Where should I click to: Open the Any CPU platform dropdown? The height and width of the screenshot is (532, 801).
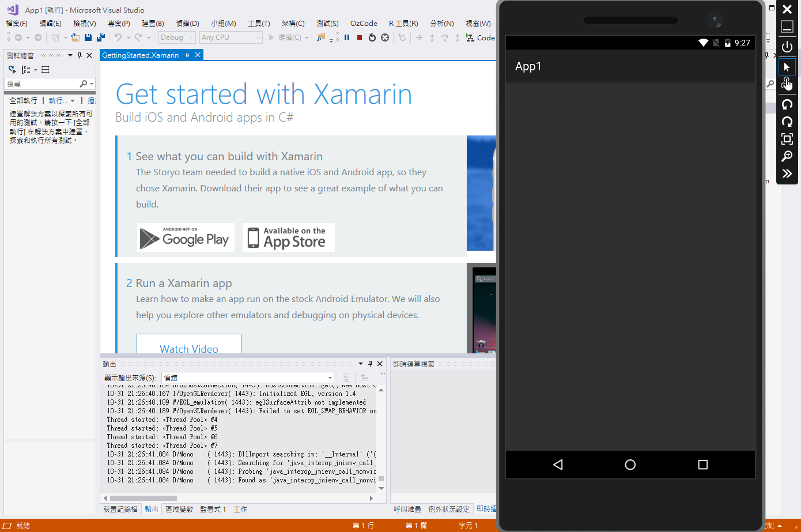click(259, 37)
